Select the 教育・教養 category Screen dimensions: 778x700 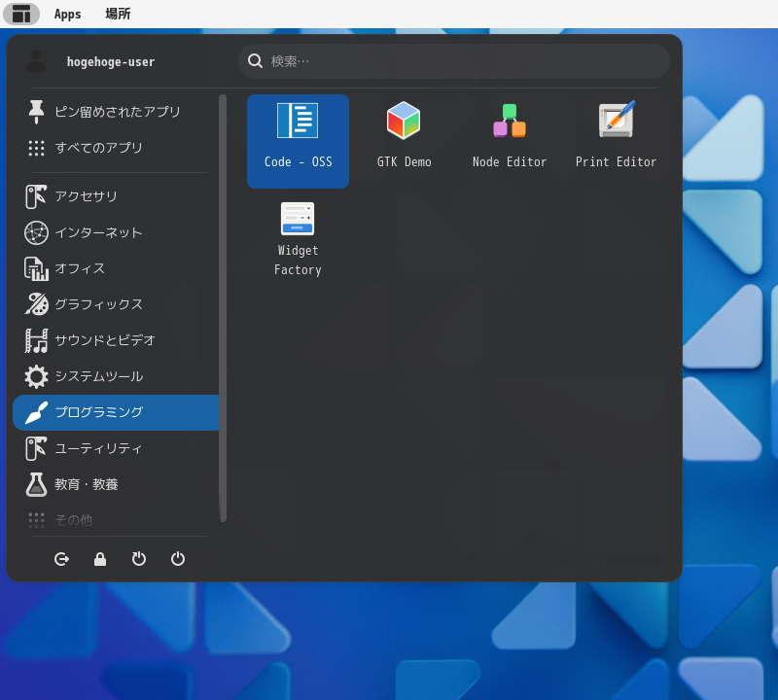116,484
